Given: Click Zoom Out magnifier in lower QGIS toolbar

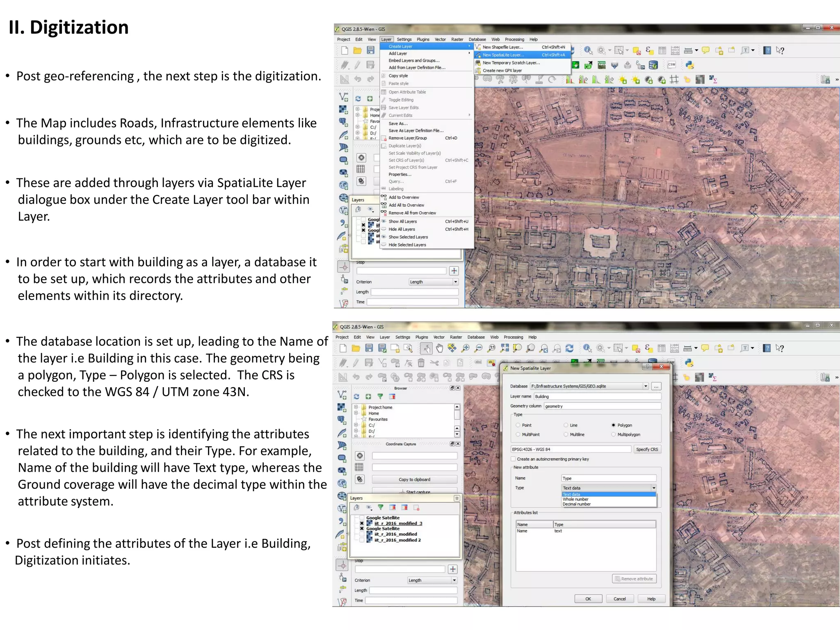Looking at the screenshot, I should pyautogui.click(x=479, y=348).
